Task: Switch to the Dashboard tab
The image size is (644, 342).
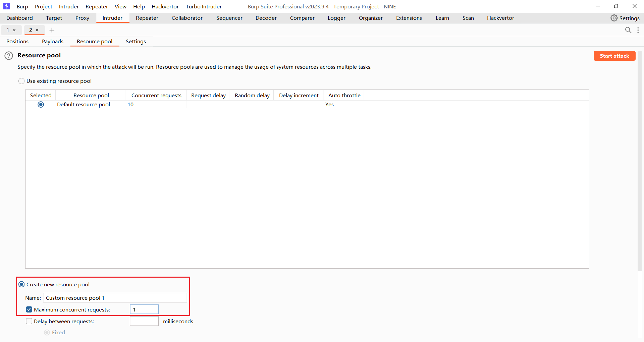Action: click(x=19, y=18)
